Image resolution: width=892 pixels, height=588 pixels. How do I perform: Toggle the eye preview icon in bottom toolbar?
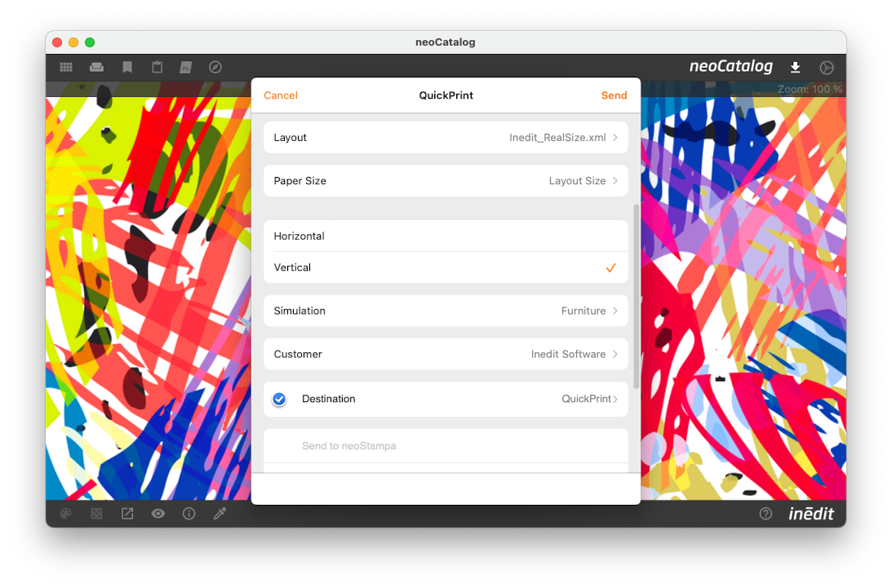(158, 514)
